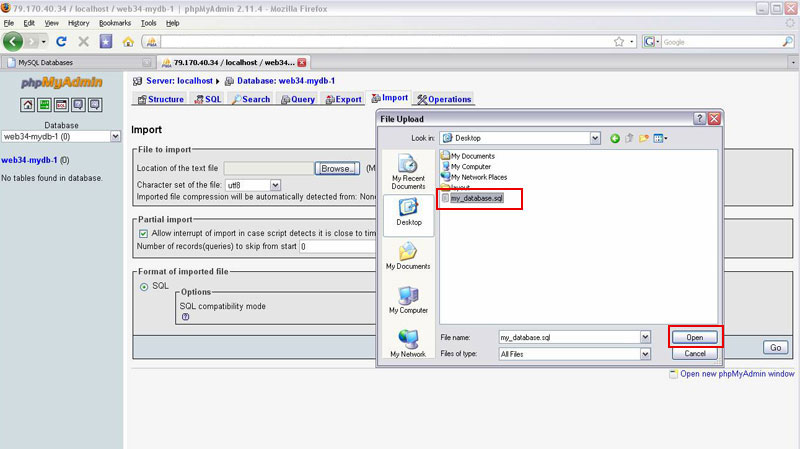This screenshot has height=449, width=800.
Task: Open Server: localhost breadcrumb link
Action: 179,81
